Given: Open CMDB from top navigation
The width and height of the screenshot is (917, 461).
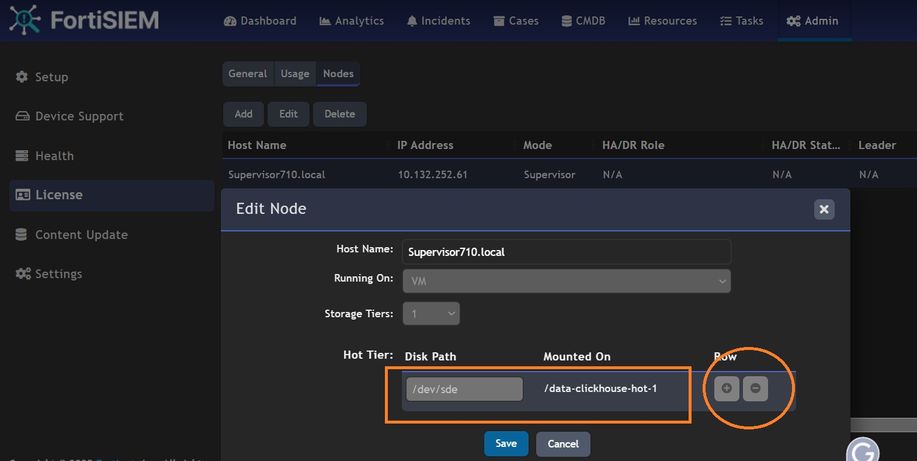Looking at the screenshot, I should [583, 21].
